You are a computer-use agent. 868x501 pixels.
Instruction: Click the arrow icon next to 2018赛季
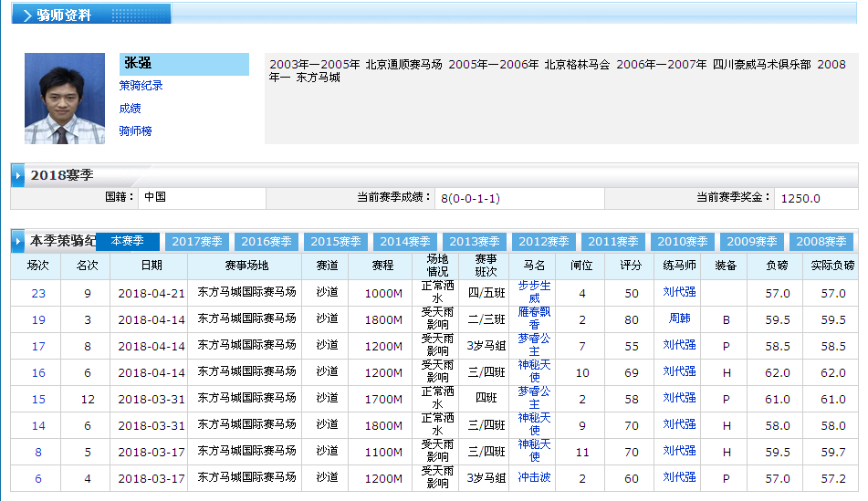tap(18, 174)
